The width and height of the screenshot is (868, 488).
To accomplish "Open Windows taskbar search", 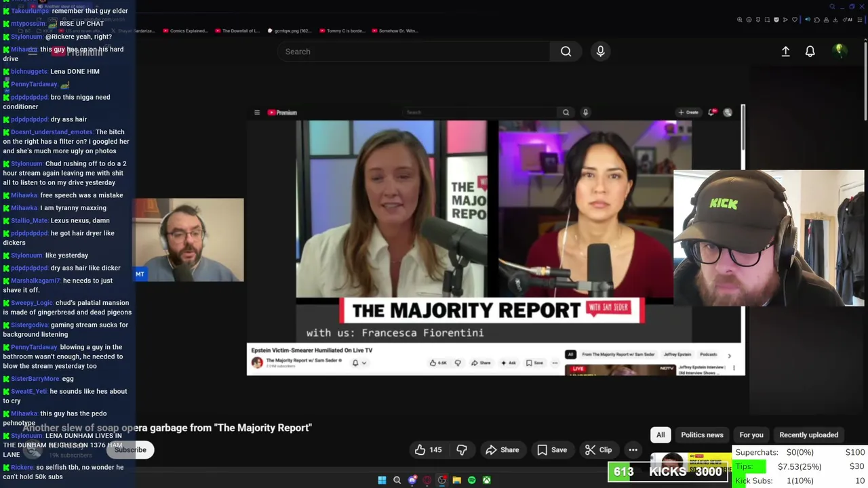I will click(397, 480).
